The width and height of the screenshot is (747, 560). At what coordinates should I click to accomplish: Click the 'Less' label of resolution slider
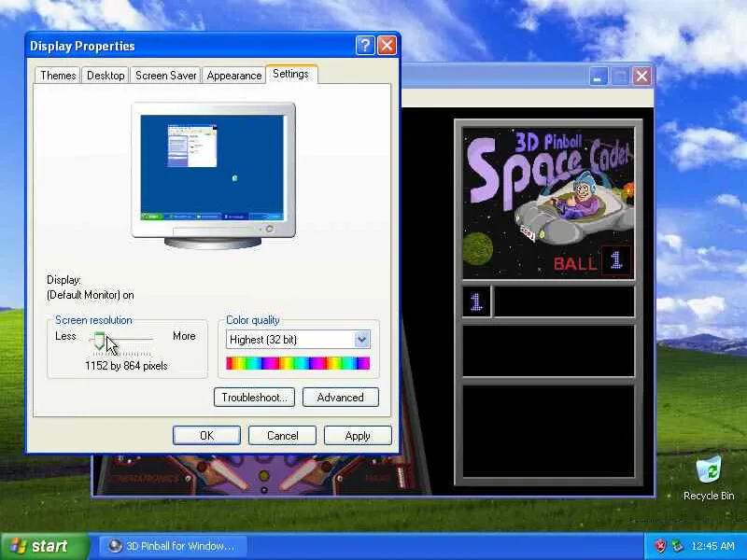click(65, 336)
